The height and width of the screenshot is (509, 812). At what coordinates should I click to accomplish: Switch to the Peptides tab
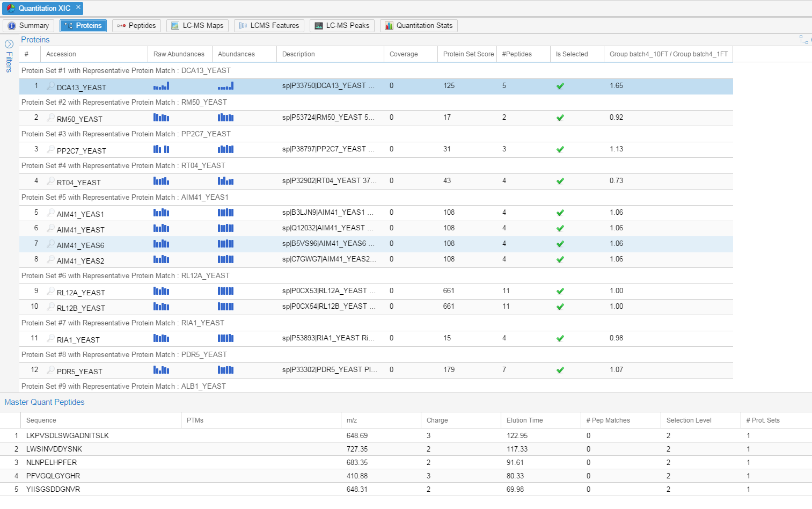(136, 26)
